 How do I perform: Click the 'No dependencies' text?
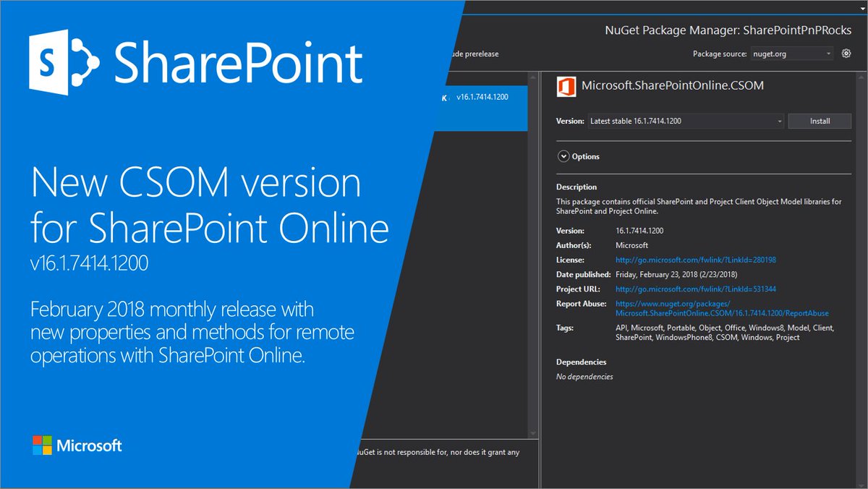584,377
